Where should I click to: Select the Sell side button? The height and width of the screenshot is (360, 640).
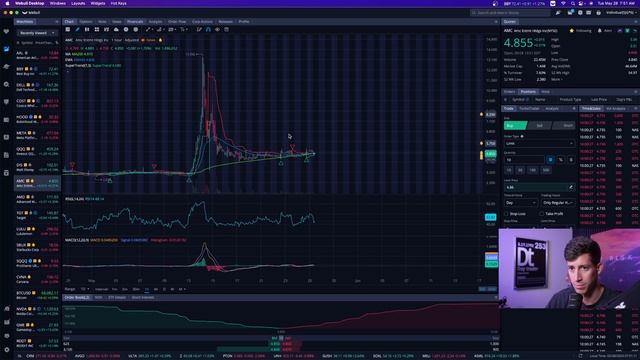coord(540,125)
